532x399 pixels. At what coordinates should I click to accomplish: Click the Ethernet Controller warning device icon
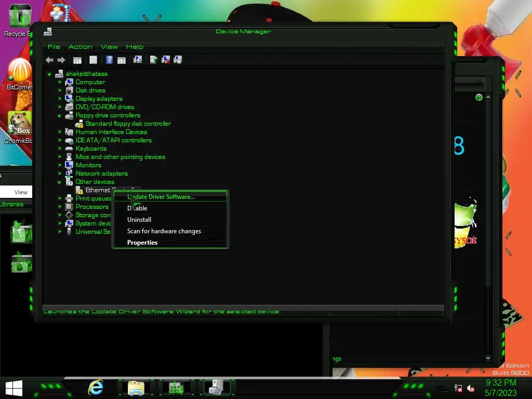click(79, 190)
